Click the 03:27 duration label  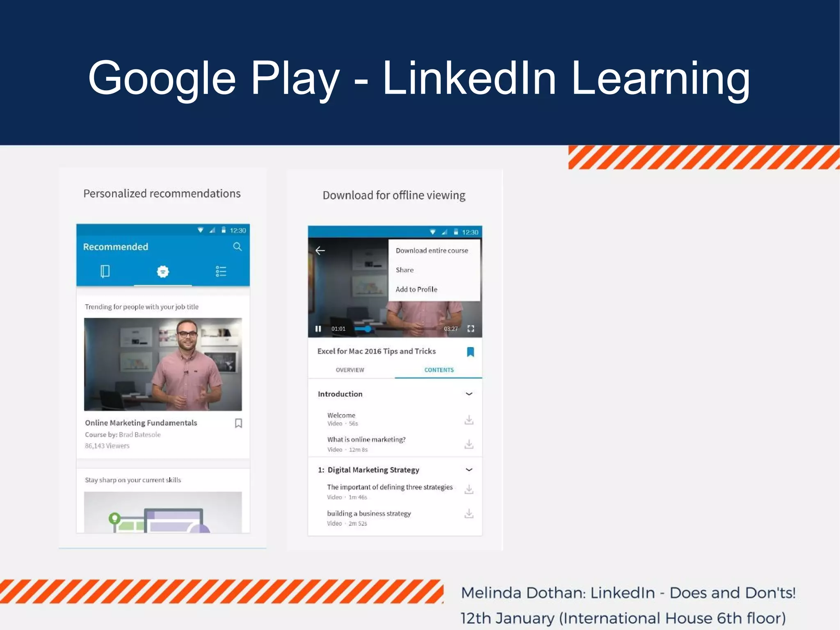point(451,329)
